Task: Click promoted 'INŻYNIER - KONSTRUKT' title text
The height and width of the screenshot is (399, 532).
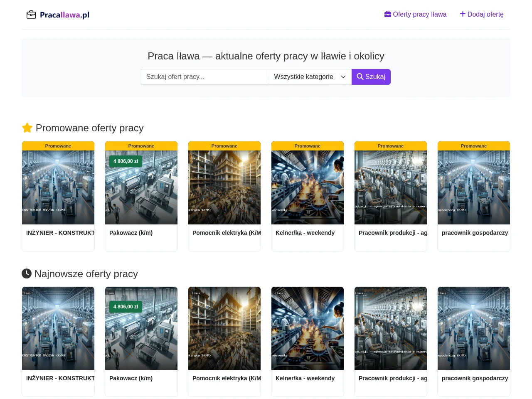Action: [x=60, y=233]
